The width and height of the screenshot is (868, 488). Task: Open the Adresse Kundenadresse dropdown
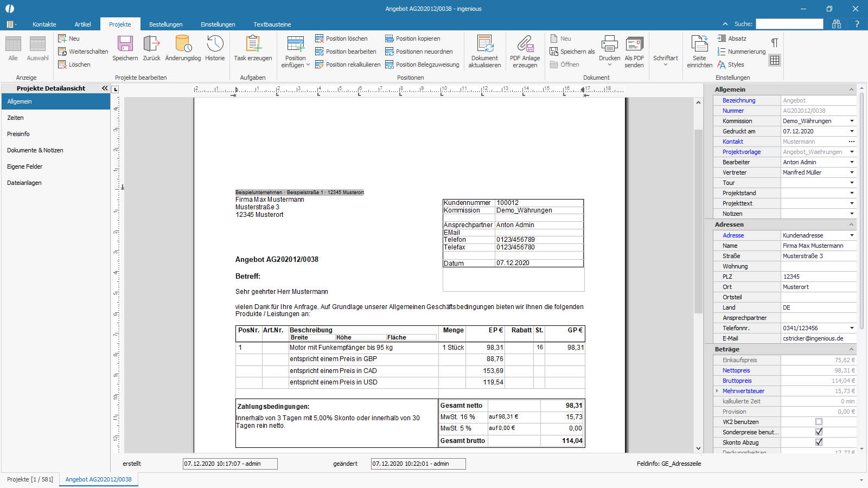click(x=852, y=235)
